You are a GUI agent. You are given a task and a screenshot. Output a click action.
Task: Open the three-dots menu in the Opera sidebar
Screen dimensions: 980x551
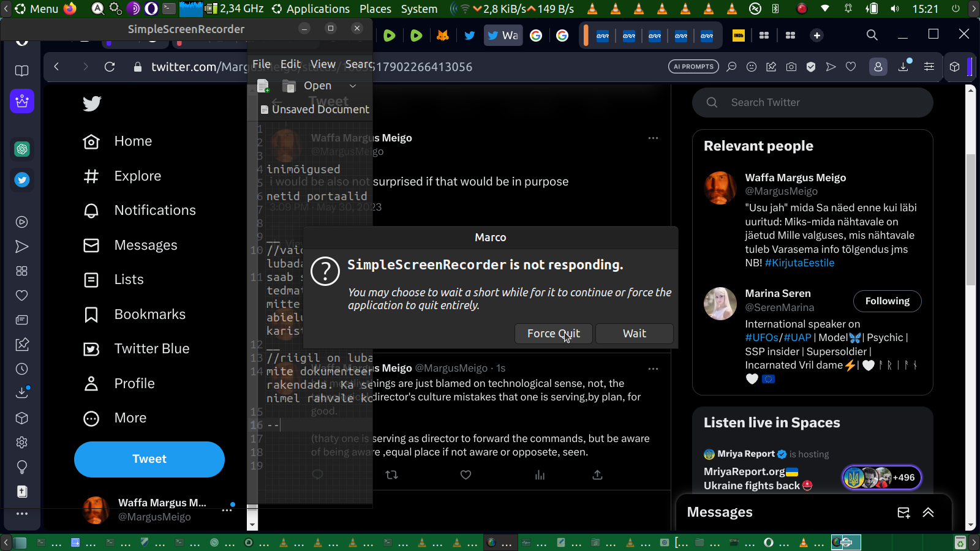coord(22,514)
